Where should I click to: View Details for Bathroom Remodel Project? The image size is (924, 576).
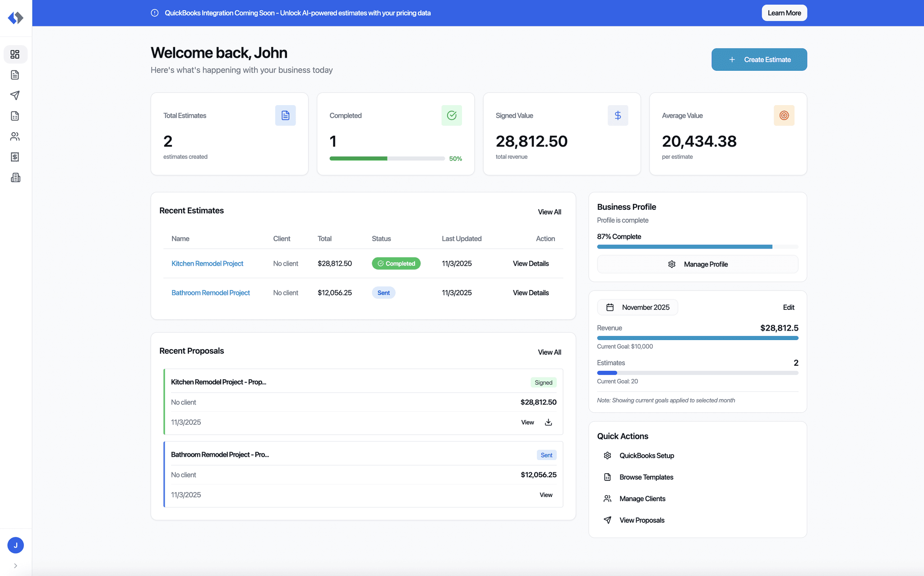pyautogui.click(x=531, y=293)
